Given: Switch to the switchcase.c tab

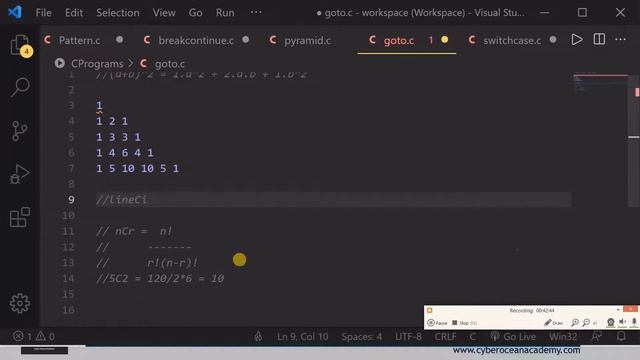Looking at the screenshot, I should [512, 40].
